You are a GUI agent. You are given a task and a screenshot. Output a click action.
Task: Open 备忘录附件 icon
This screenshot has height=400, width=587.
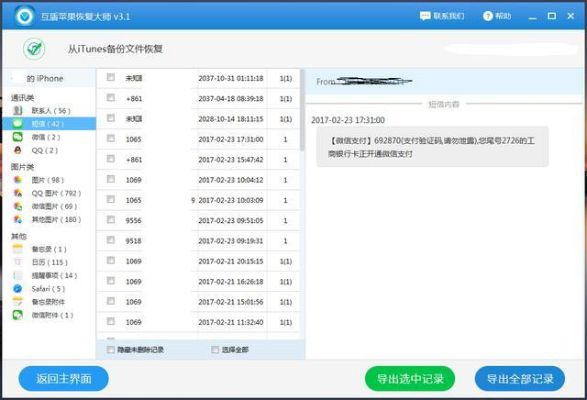(18, 301)
